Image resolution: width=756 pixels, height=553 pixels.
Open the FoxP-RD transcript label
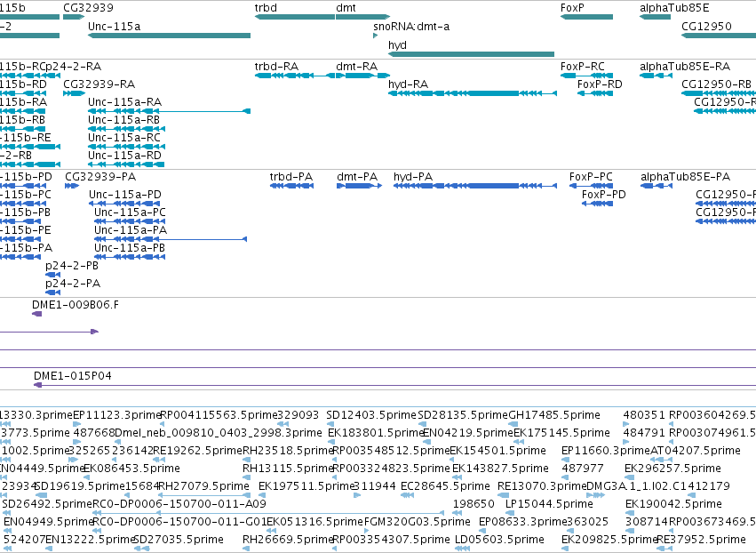[600, 84]
